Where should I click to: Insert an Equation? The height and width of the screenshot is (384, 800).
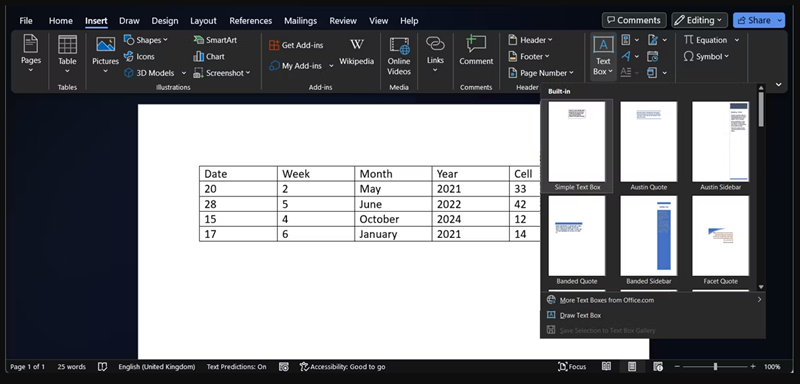[x=707, y=40]
